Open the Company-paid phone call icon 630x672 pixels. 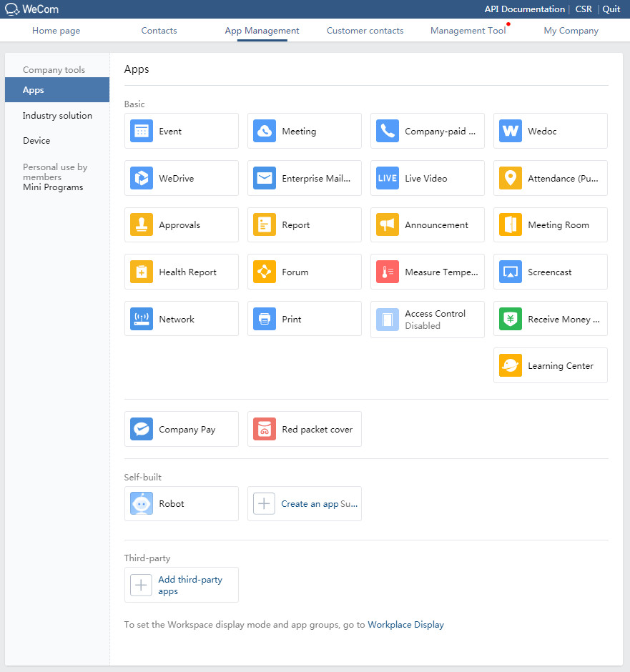pyautogui.click(x=388, y=131)
